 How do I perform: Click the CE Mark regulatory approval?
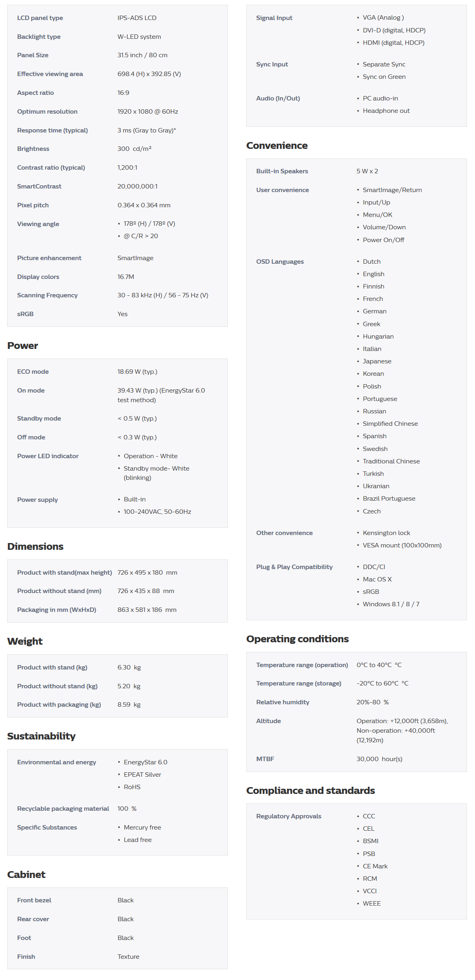point(375,866)
